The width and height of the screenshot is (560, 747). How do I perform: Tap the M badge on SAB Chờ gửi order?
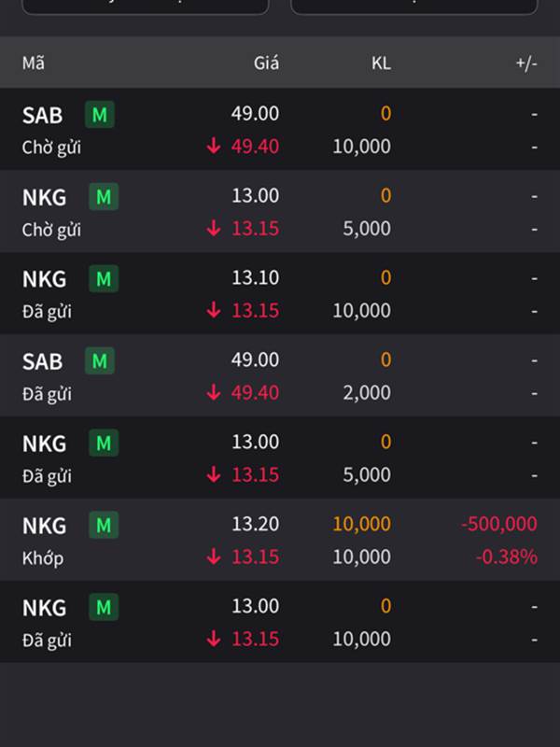tap(100, 114)
